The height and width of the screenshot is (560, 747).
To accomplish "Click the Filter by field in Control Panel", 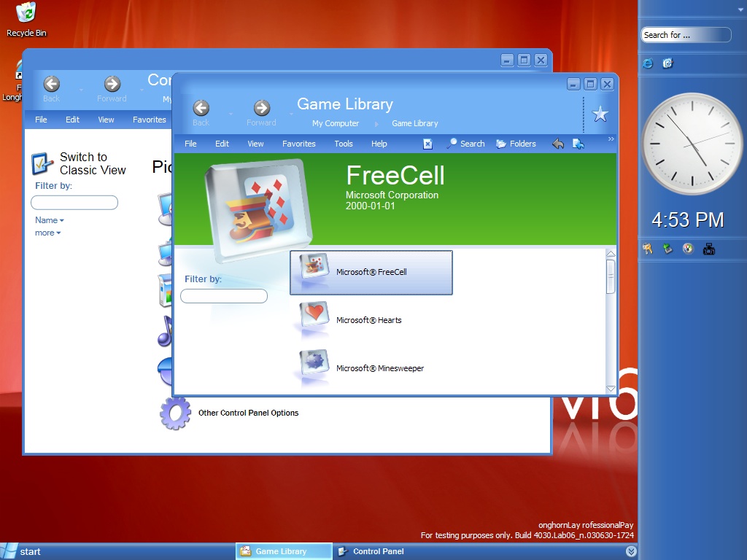I will click(x=74, y=203).
